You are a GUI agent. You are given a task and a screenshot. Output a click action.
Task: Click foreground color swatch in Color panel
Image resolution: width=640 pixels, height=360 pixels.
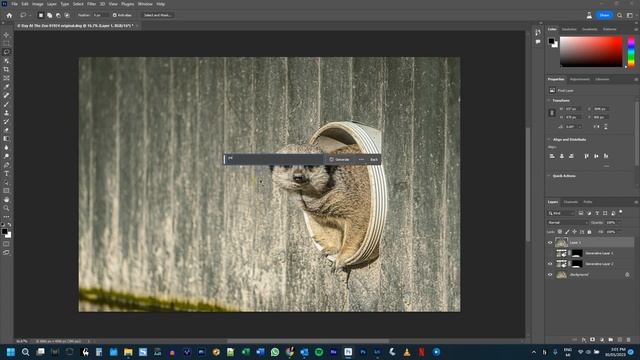click(551, 41)
